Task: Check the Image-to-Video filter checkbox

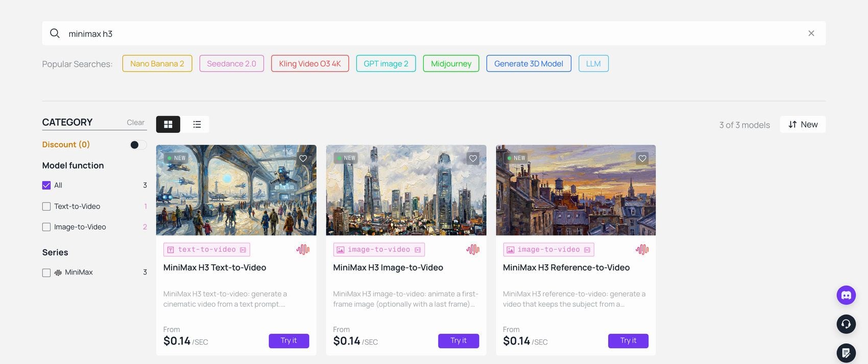Action: tap(46, 227)
